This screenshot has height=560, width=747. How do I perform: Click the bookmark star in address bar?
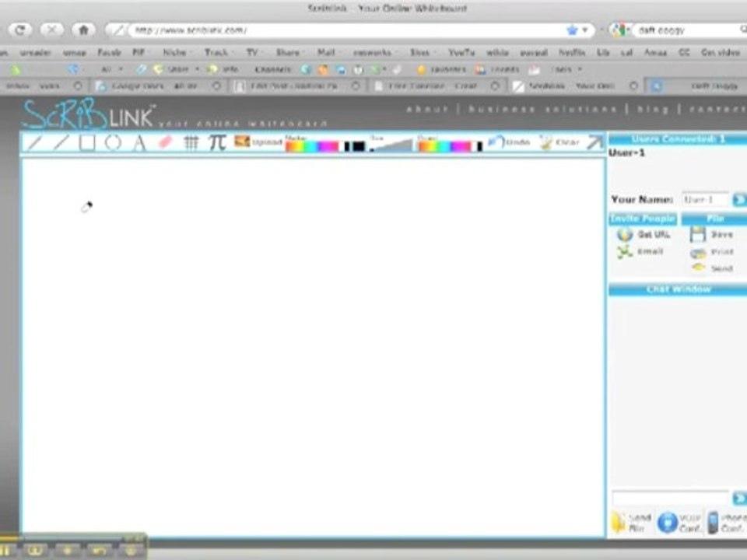(572, 30)
